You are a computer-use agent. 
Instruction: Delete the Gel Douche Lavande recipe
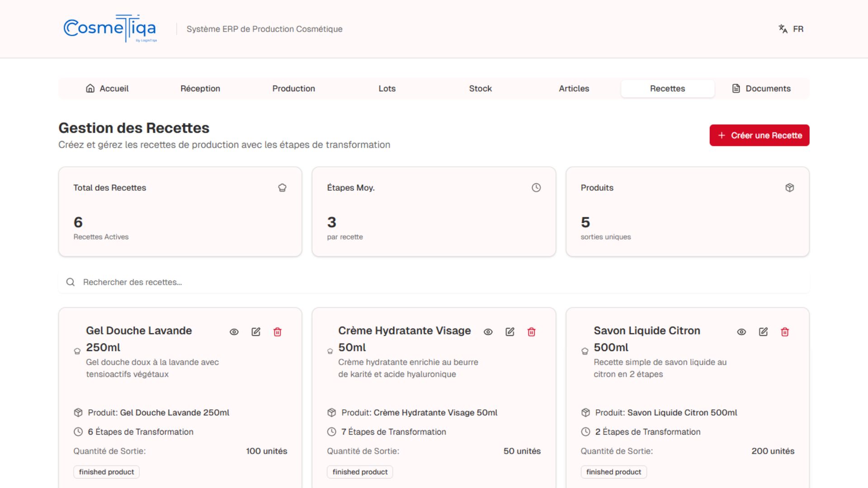tap(278, 332)
